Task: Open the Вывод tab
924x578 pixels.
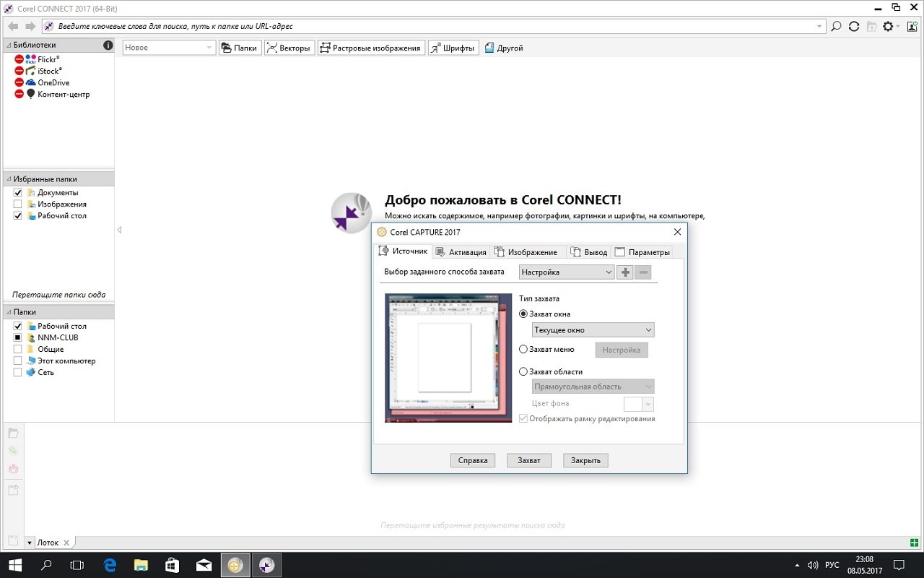Action: 589,252
